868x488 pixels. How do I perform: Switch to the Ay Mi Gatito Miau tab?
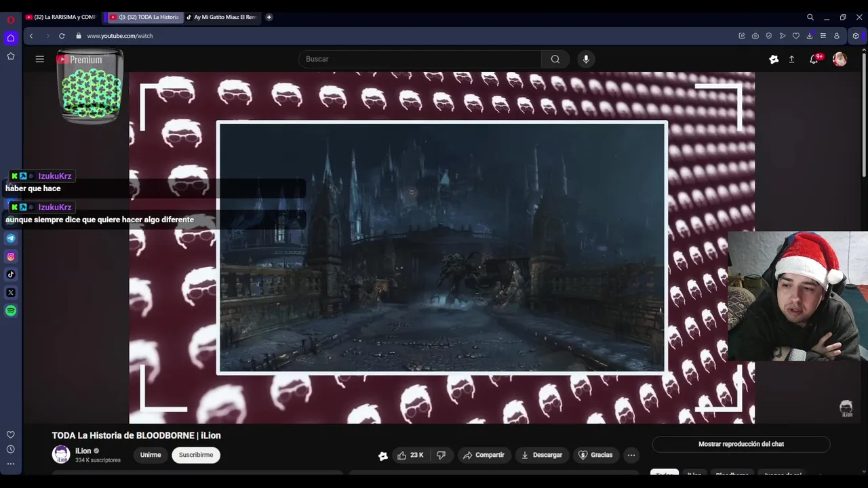click(x=224, y=17)
